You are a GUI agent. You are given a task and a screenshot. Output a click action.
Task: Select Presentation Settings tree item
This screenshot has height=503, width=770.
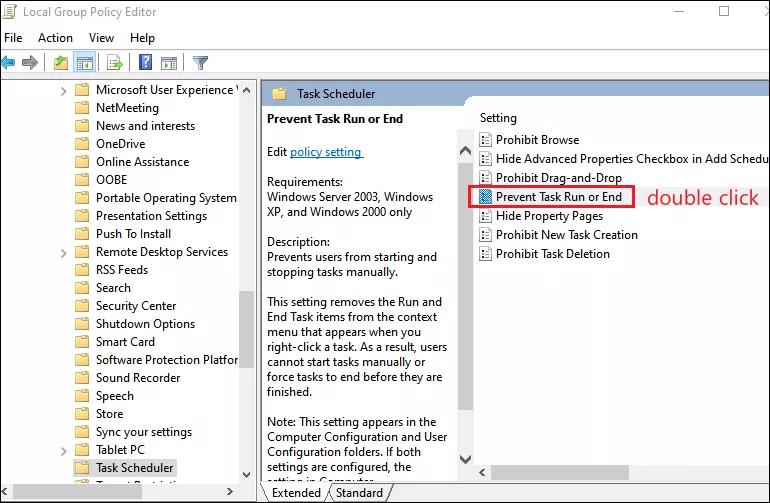pyautogui.click(x=151, y=216)
